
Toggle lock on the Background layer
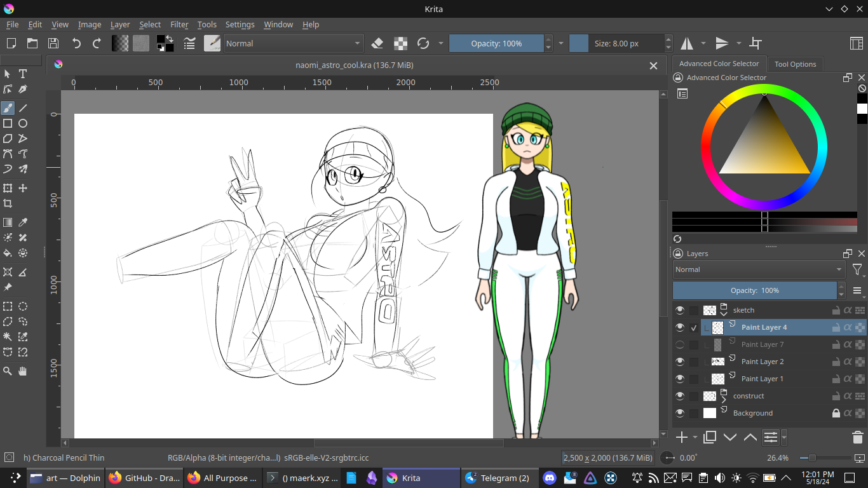pyautogui.click(x=836, y=413)
